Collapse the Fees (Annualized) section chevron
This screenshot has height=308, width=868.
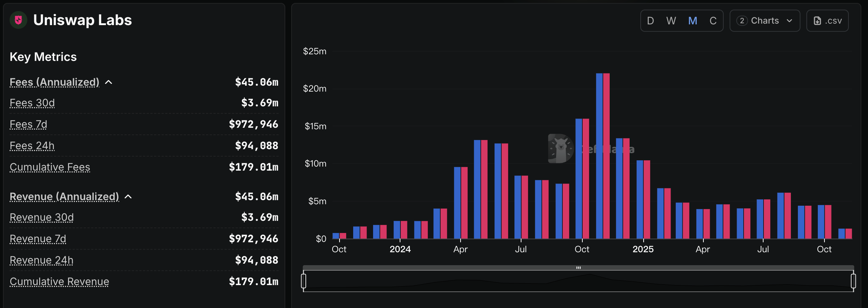point(108,82)
